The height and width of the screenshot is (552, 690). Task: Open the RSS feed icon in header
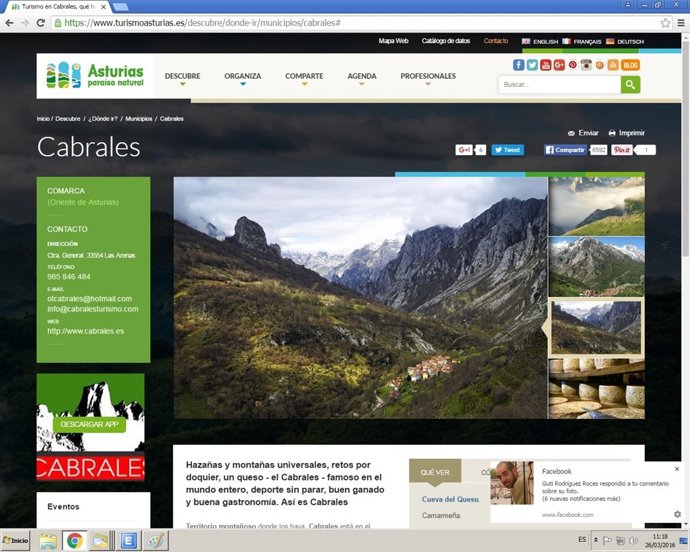pos(613,65)
